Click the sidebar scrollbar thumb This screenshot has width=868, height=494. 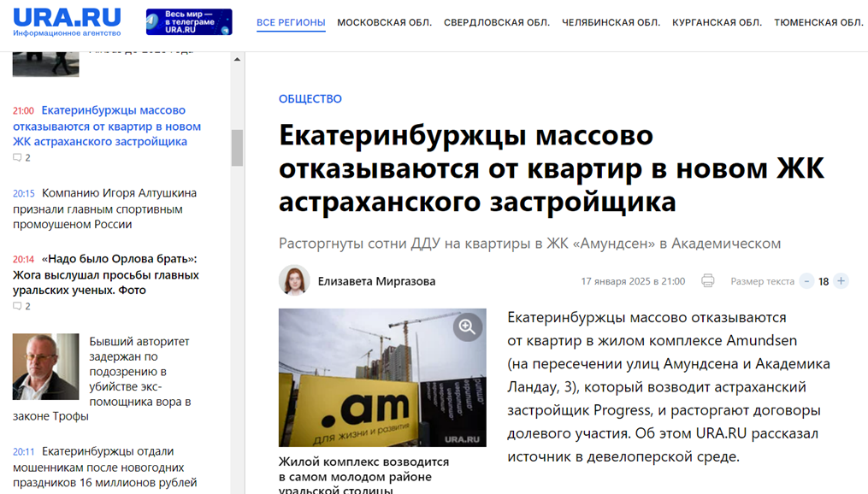(237, 148)
